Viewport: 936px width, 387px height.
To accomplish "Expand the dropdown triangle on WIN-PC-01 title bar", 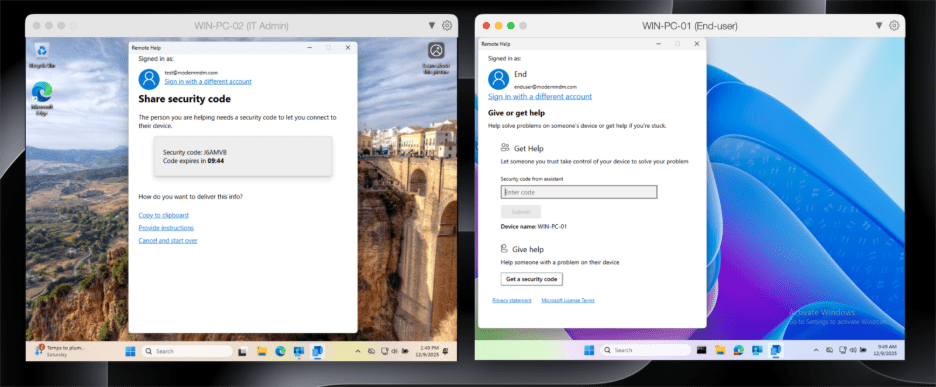I will [879, 25].
